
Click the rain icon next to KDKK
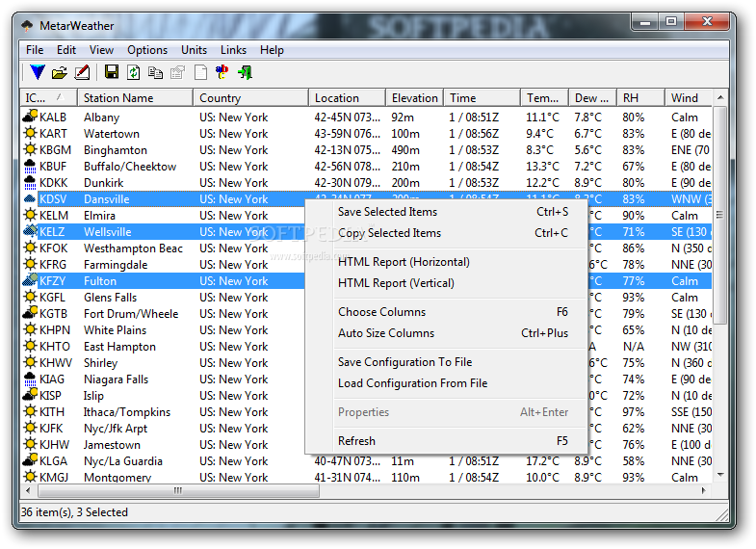click(x=30, y=182)
